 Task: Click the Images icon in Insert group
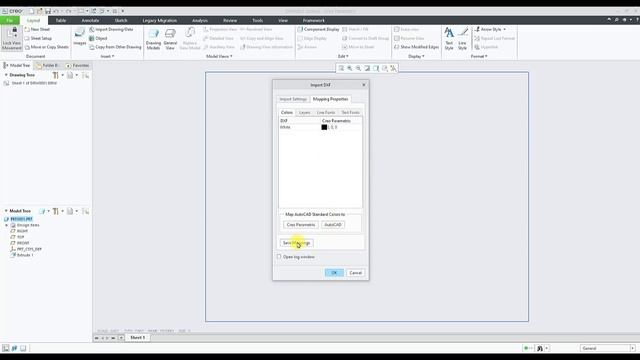(80, 37)
